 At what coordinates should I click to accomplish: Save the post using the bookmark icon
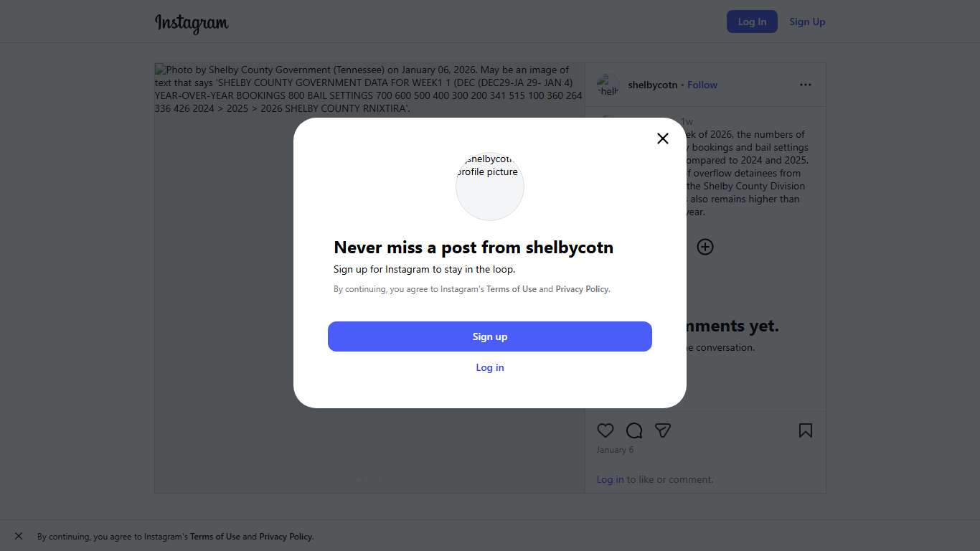pyautogui.click(x=806, y=430)
